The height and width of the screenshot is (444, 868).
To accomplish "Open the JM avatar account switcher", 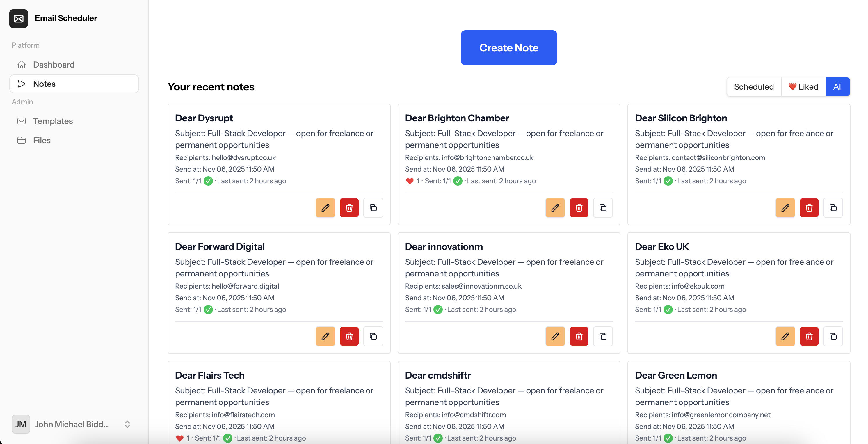I will coord(21,424).
